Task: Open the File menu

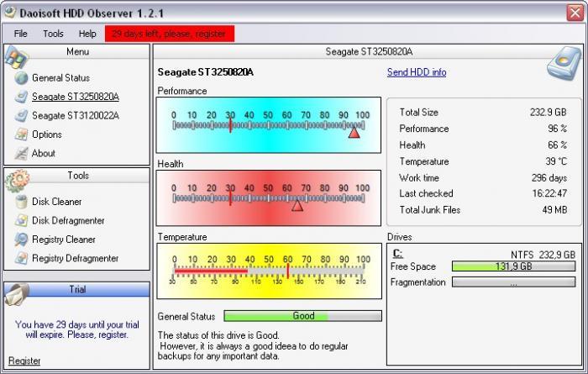Action: tap(21, 34)
